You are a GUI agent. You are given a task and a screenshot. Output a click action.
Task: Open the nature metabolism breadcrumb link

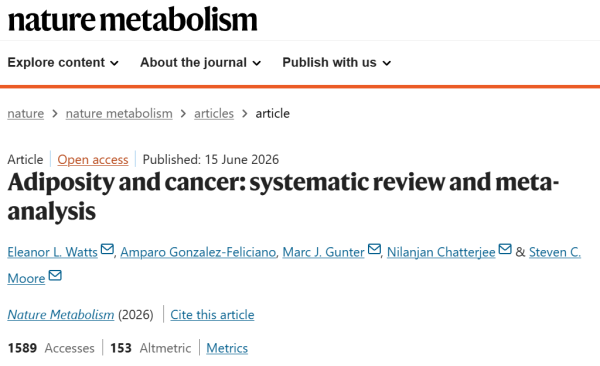pyautogui.click(x=119, y=114)
